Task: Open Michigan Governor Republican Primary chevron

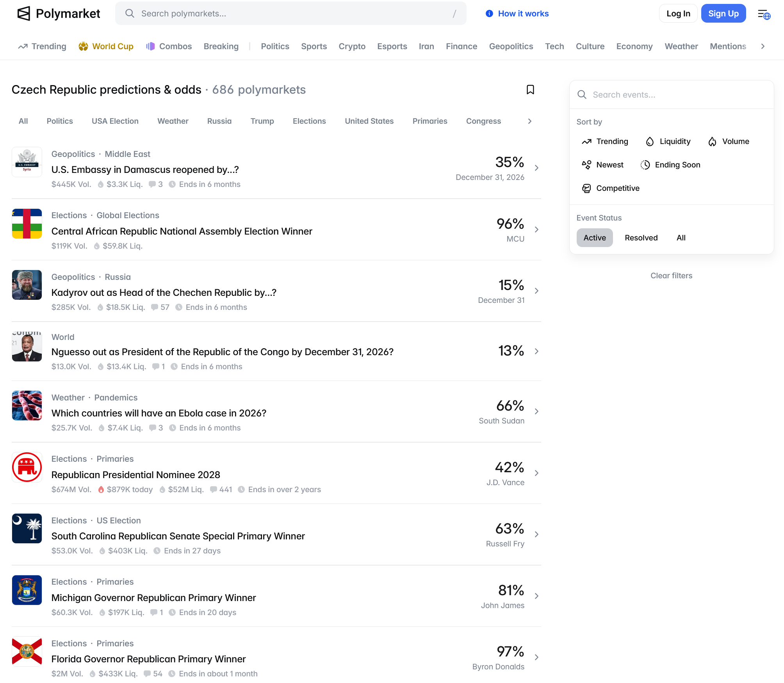Action: pos(537,596)
